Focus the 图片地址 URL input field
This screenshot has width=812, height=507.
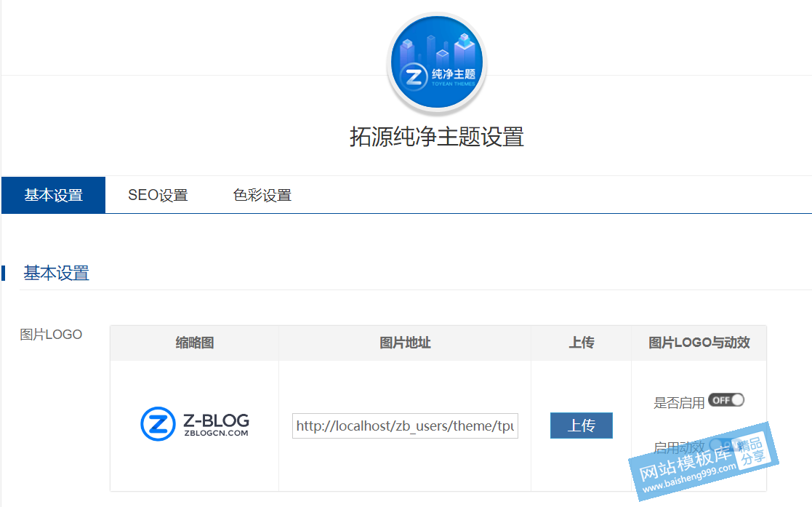405,426
